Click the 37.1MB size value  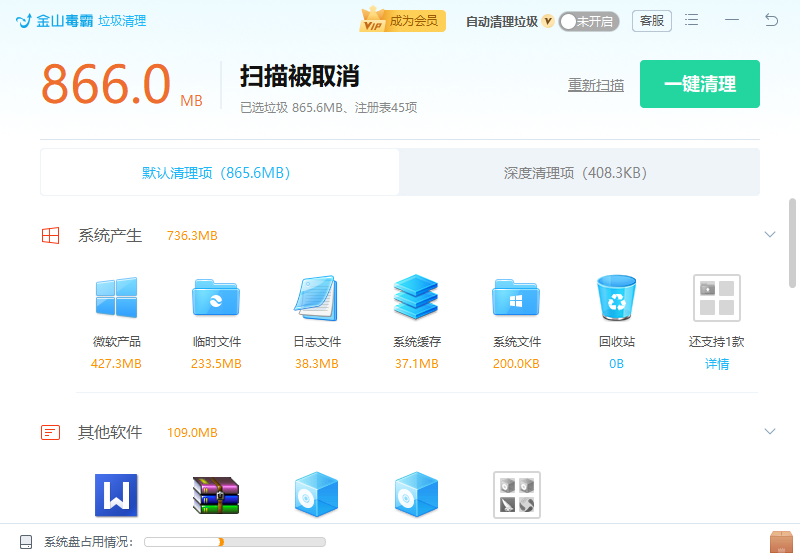(416, 364)
